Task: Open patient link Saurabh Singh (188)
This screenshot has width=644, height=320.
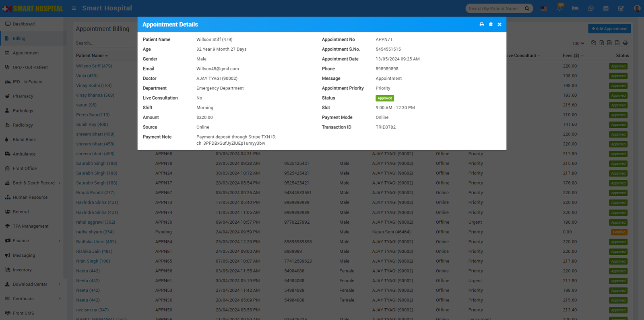Action: [97, 164]
